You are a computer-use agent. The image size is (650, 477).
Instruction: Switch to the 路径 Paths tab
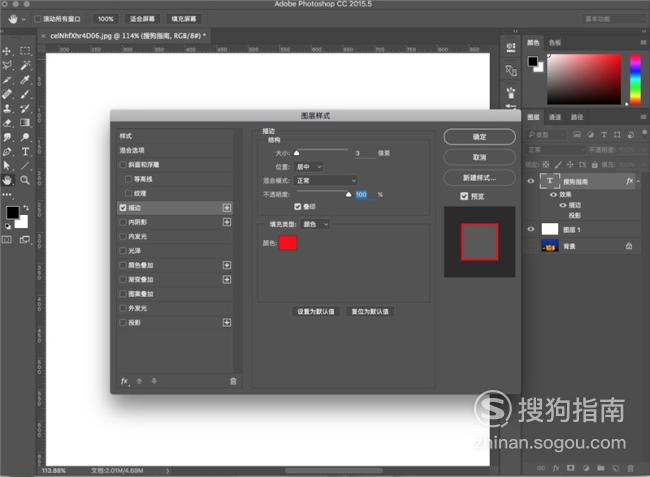point(577,117)
